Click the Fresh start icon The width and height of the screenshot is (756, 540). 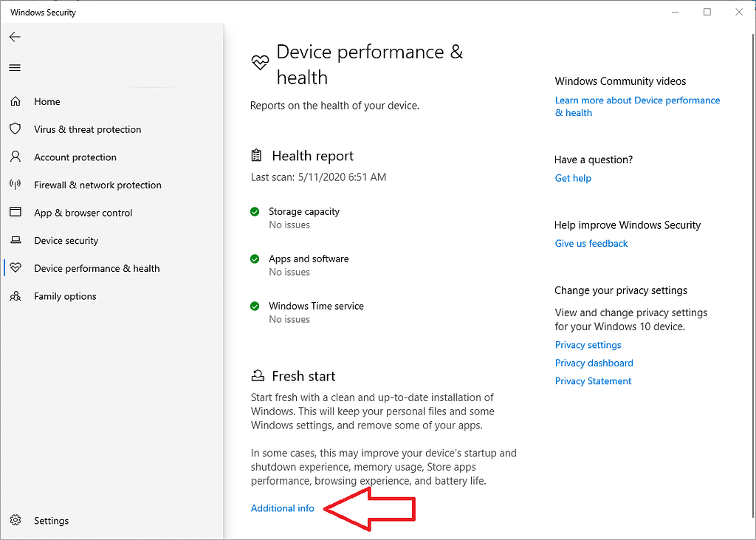[x=258, y=375]
